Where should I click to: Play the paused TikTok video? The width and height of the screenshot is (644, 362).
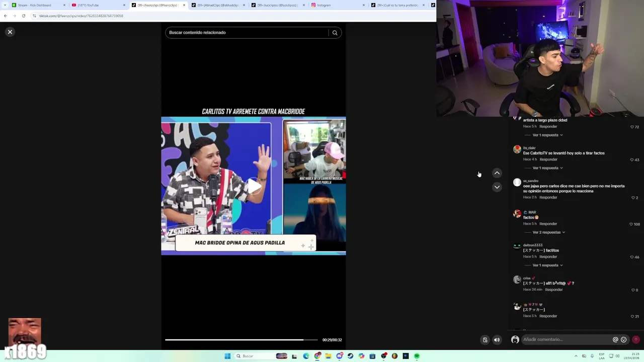pos(254,186)
